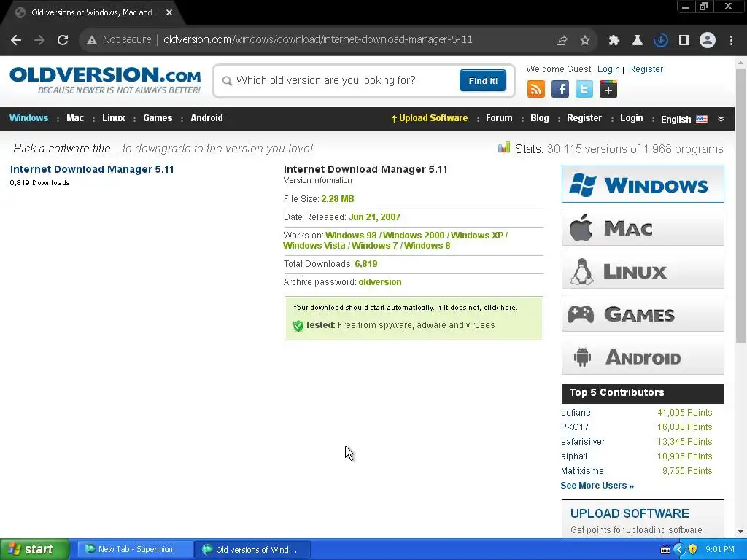Click contributor Matrixisme
Screen dimensions: 747x560
[x=582, y=471]
